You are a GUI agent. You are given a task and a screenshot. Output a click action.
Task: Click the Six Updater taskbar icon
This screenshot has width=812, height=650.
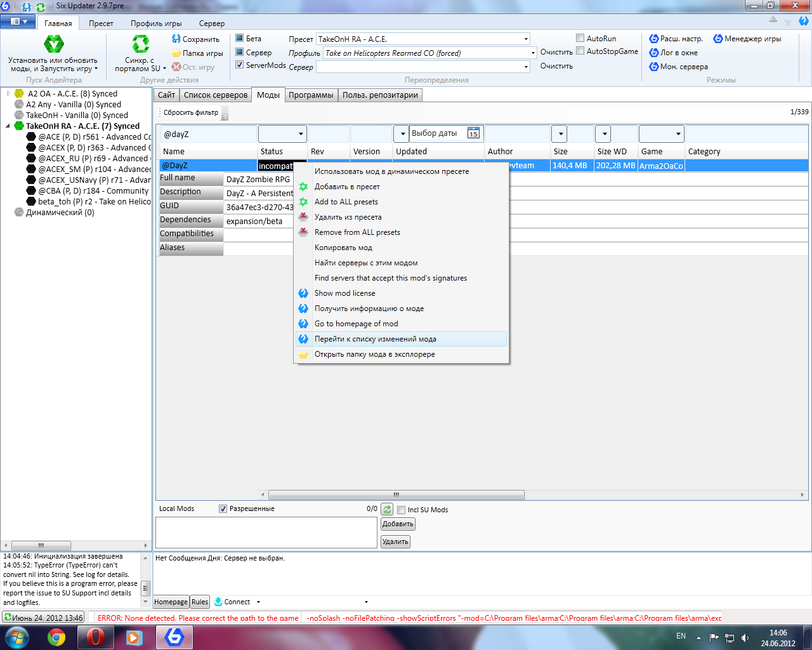(x=174, y=637)
